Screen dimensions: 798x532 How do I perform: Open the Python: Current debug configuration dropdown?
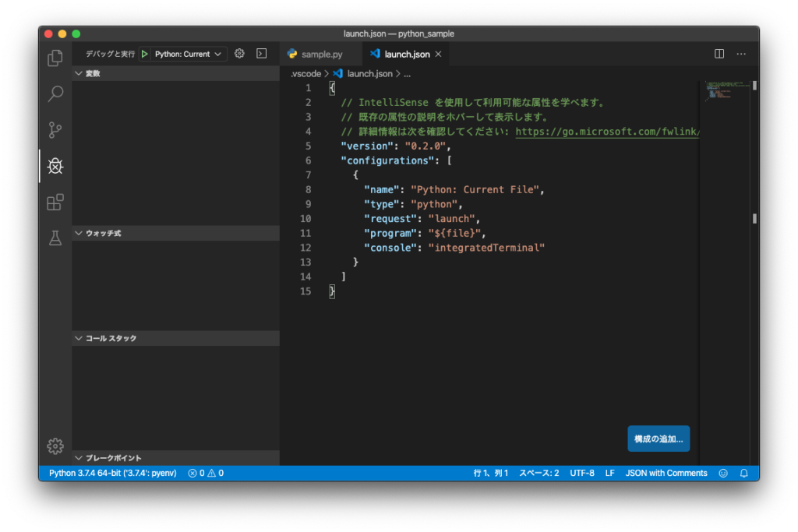click(x=181, y=53)
